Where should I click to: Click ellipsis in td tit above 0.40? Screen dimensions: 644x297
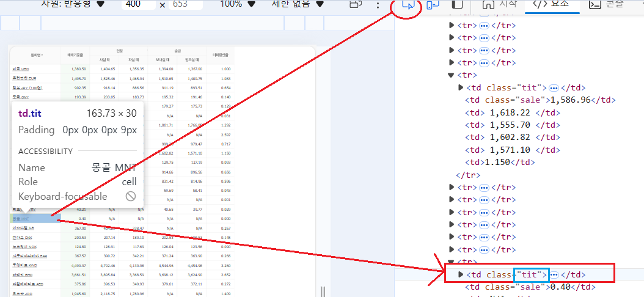pos(553,274)
